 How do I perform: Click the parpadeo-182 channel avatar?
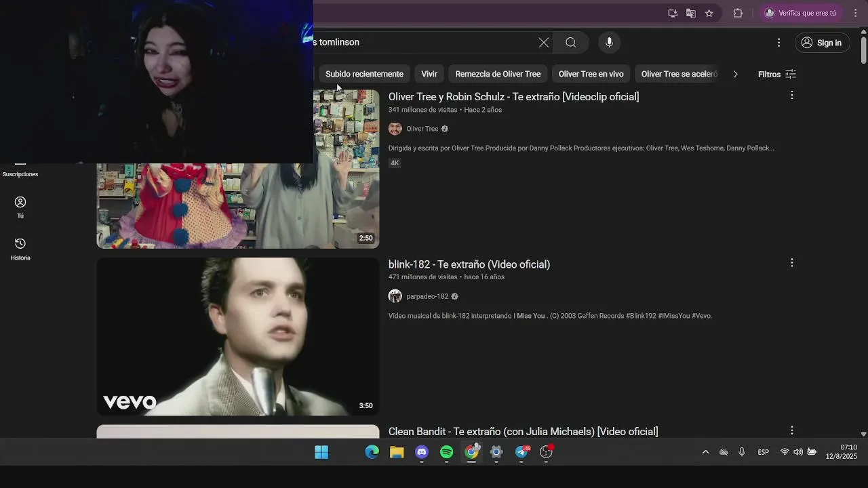pyautogui.click(x=395, y=296)
